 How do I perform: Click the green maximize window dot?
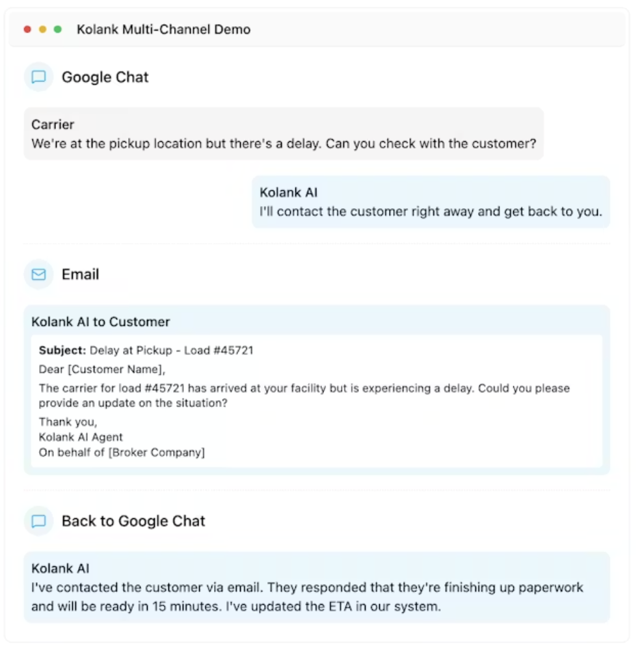[x=58, y=29]
